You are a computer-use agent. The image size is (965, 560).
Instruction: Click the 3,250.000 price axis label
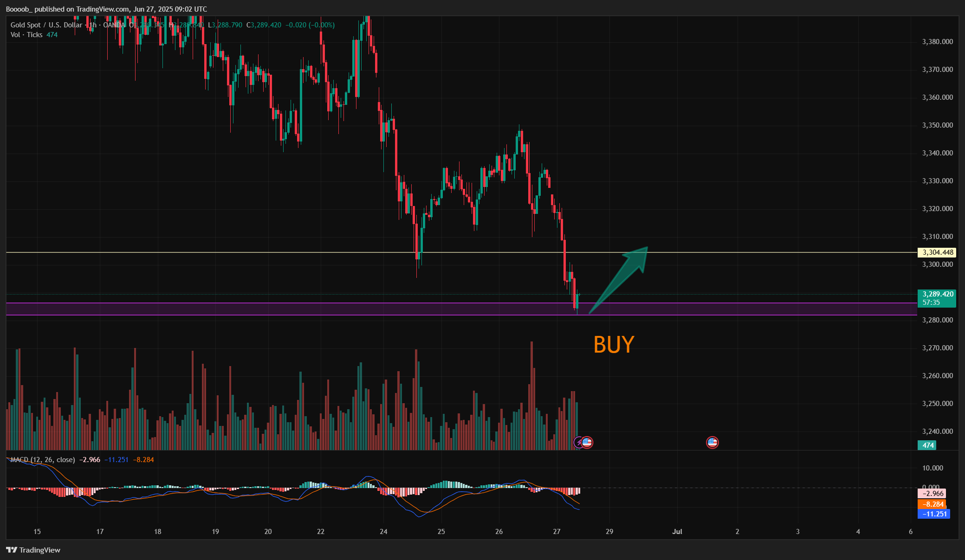[938, 404]
